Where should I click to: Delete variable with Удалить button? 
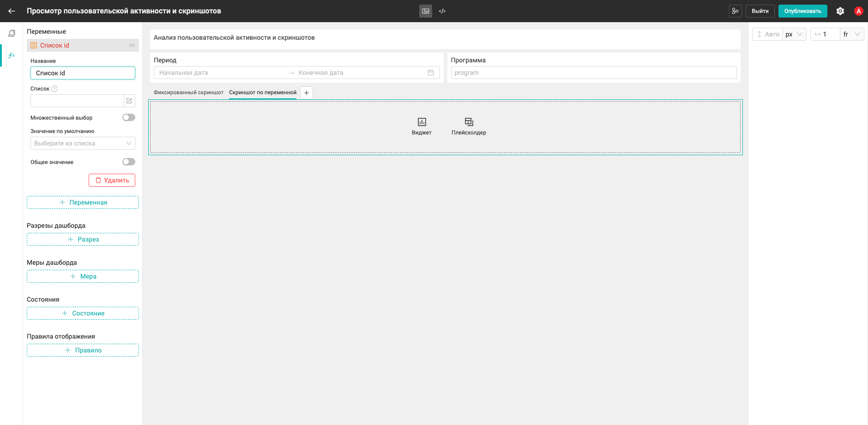click(112, 180)
